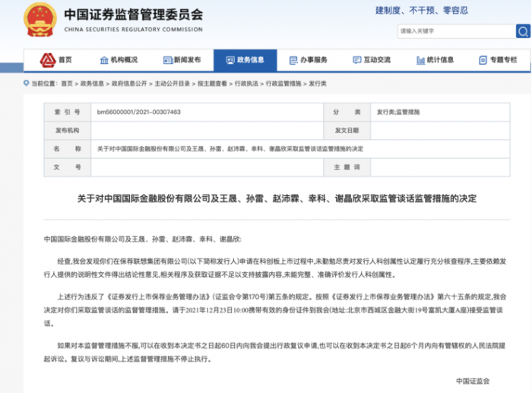
Task: Select the 发行类;监管措施 category value
Action: 398,112
